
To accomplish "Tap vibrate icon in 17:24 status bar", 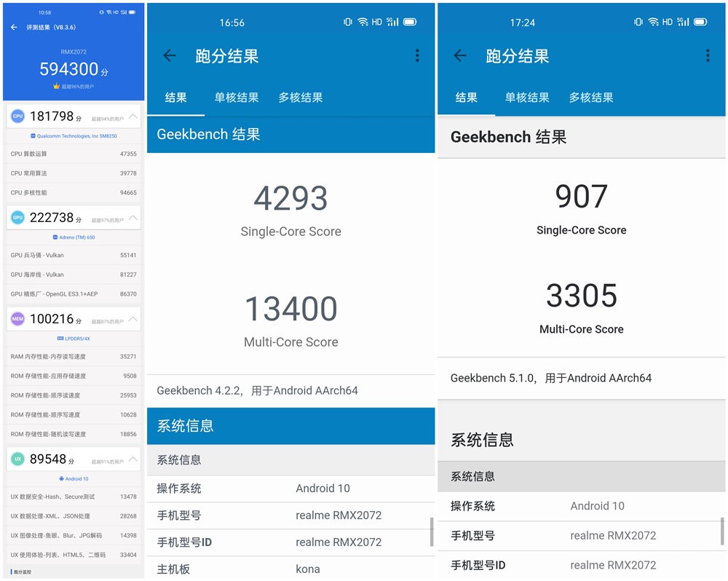I will (x=638, y=22).
